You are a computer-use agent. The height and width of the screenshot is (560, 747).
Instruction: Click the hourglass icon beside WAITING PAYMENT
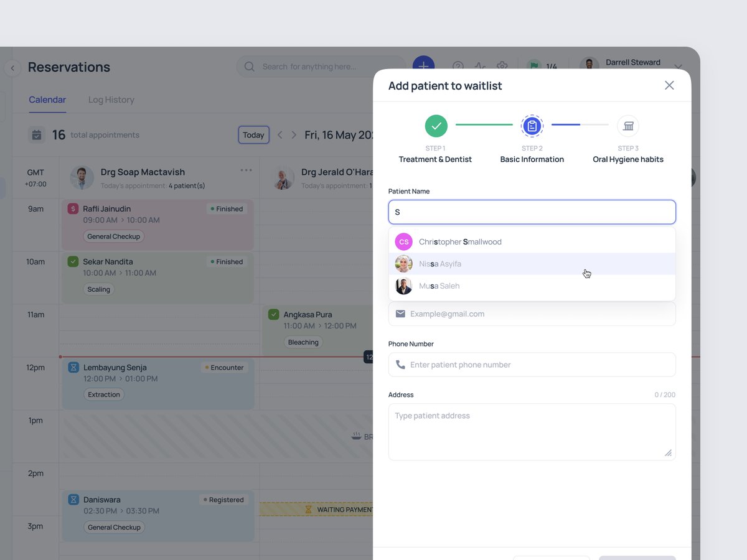pyautogui.click(x=309, y=510)
